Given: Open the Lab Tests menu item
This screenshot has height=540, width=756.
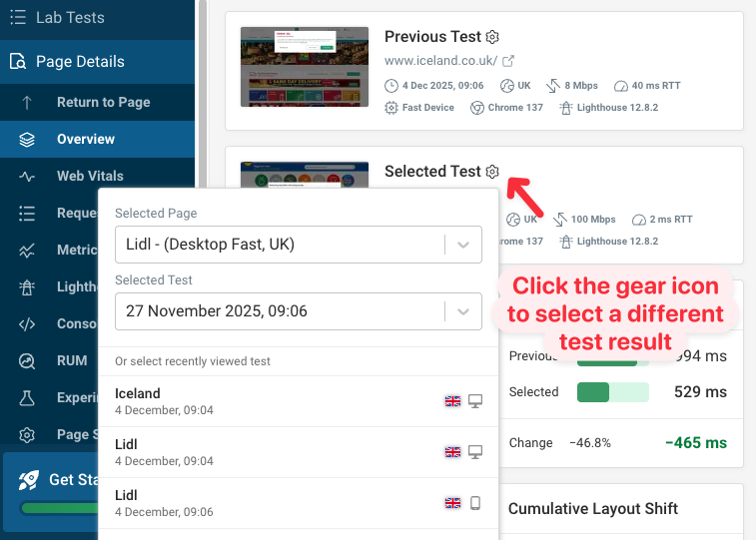Looking at the screenshot, I should tap(98, 18).
